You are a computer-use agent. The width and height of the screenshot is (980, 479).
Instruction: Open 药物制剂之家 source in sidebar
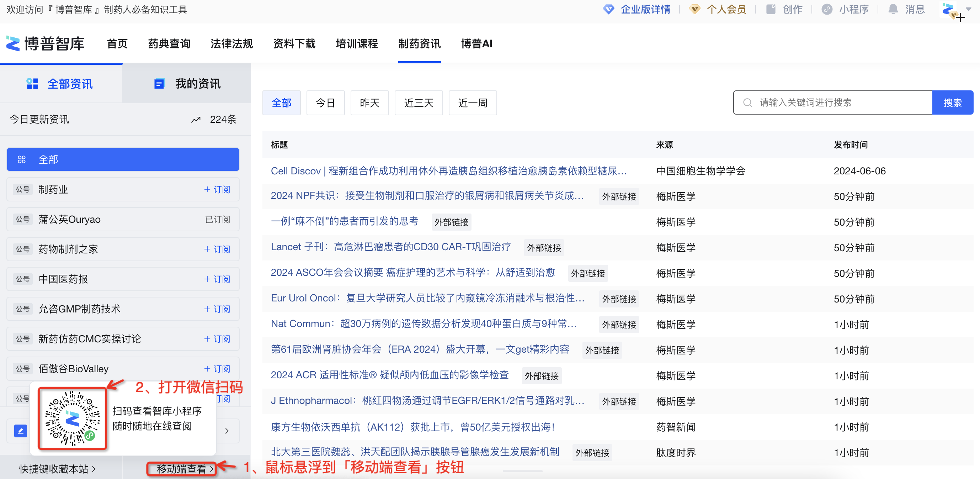[69, 249]
